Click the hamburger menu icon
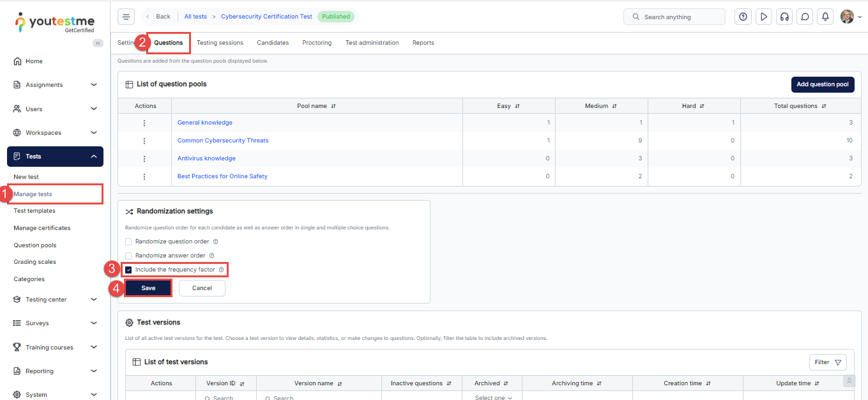Viewport: 868px width, 400px height. pos(126,17)
